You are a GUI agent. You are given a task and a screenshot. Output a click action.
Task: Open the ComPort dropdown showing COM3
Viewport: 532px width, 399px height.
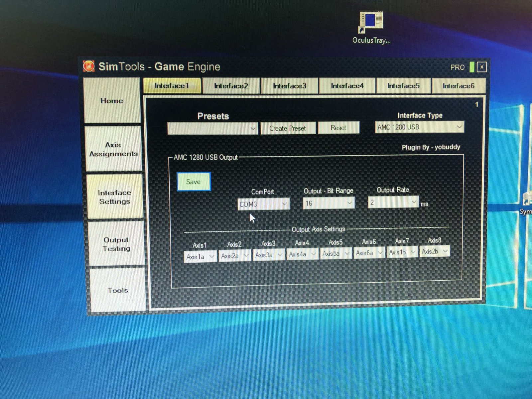point(263,204)
